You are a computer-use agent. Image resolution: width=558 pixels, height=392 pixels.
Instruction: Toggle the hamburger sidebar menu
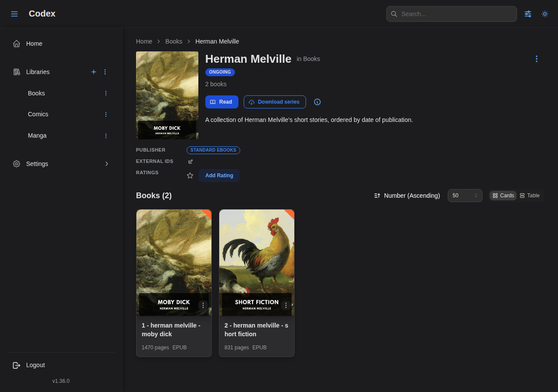(x=14, y=14)
